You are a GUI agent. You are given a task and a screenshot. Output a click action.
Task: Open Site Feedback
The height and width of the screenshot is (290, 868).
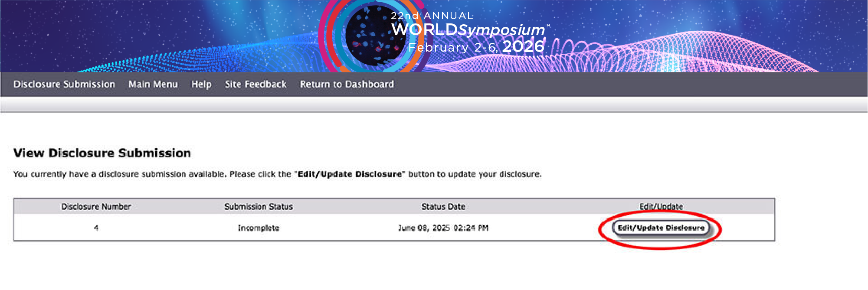click(x=255, y=84)
